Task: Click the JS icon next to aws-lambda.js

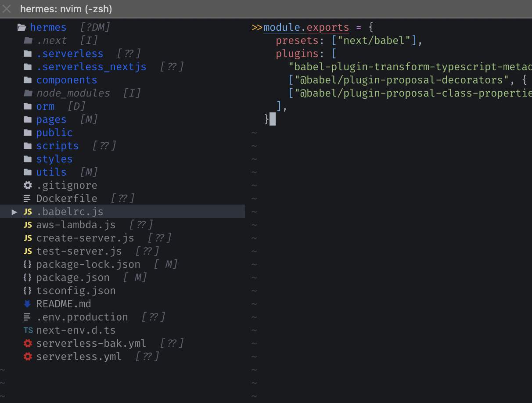Action: tap(28, 225)
